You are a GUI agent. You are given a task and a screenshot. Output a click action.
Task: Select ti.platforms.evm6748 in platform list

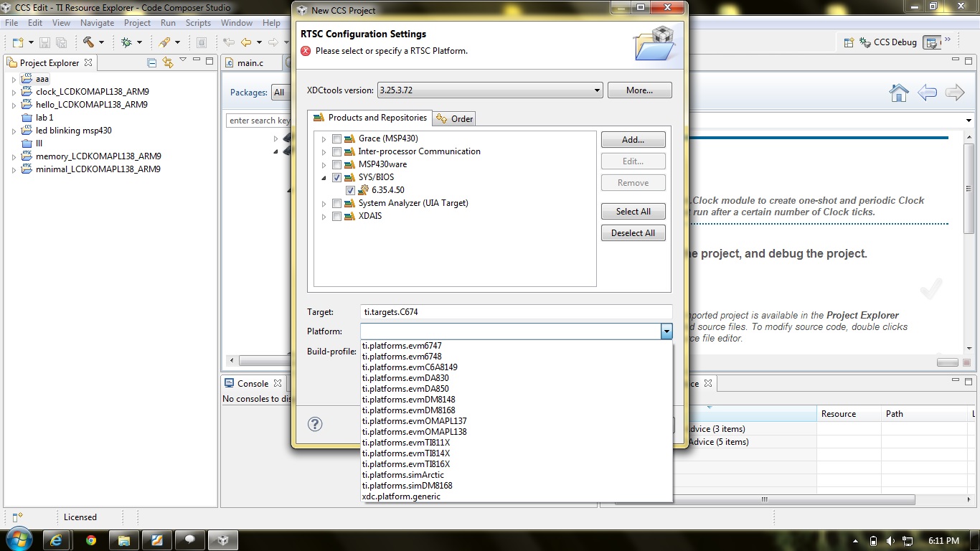(x=517, y=357)
